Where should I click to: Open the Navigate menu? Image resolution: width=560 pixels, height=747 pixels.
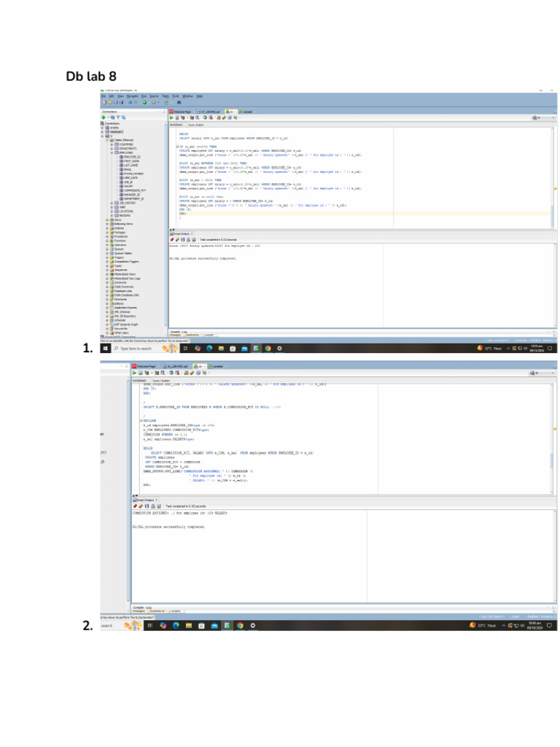click(132, 96)
